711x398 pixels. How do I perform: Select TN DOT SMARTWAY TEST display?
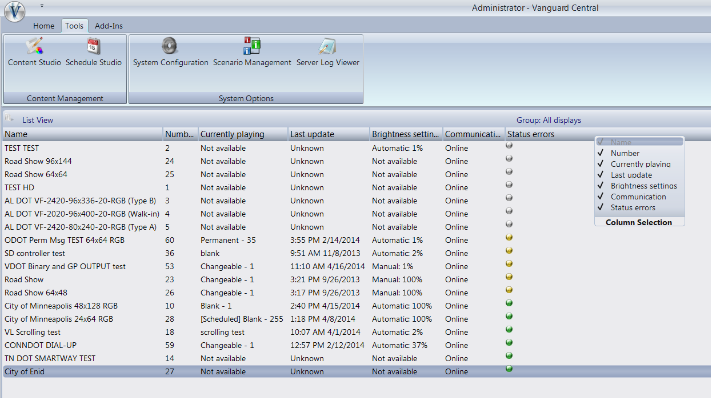(x=50, y=358)
